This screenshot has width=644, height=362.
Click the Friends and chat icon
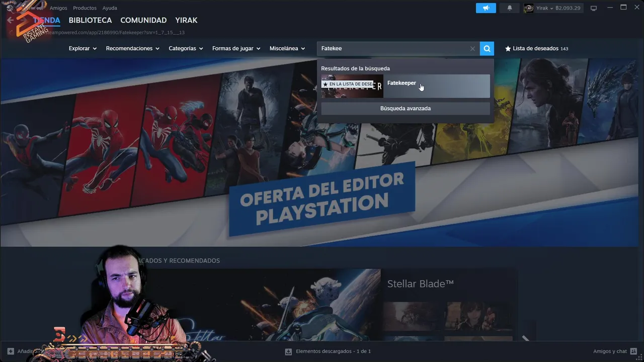pyautogui.click(x=633, y=351)
